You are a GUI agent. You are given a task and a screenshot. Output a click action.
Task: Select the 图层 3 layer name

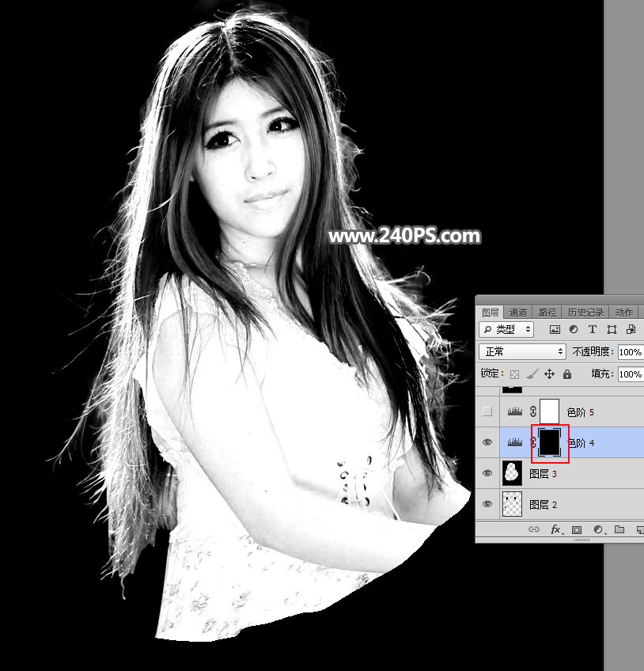543,474
